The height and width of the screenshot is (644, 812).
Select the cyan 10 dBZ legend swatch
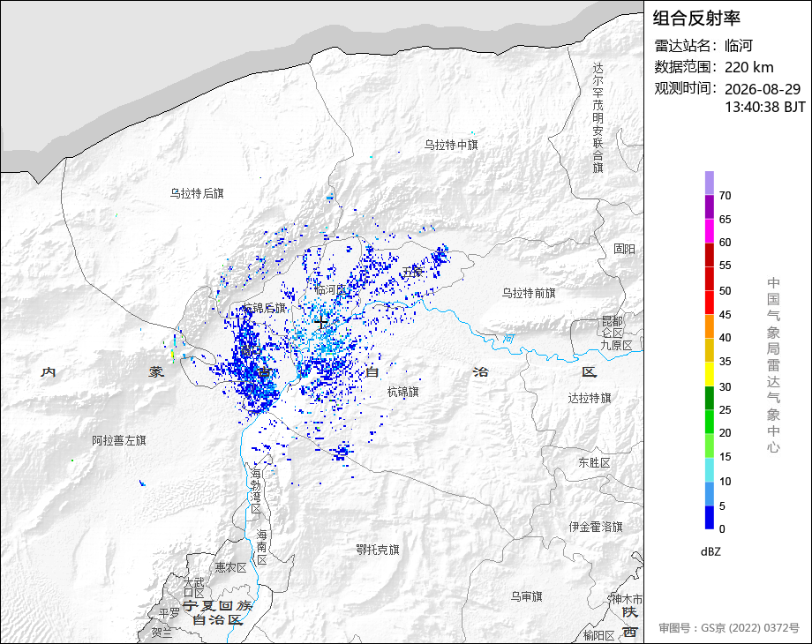coord(710,469)
